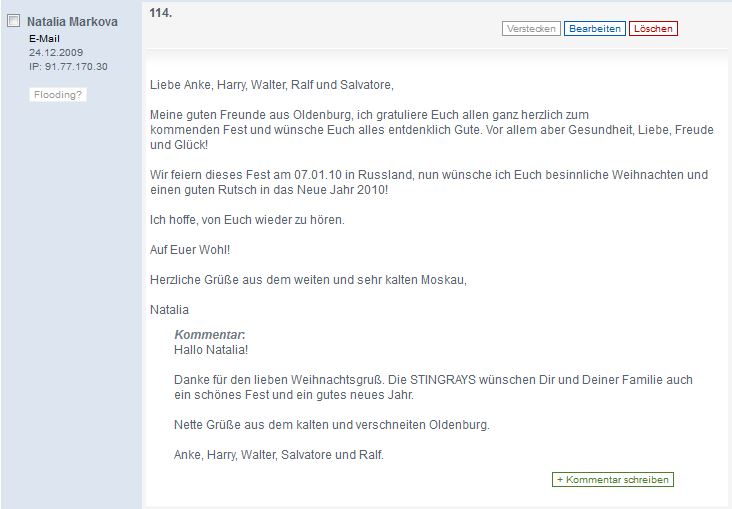Screen dimensions: 732x509
Task: Hide entry 114 with the Verstecken button
Action: coord(531,28)
